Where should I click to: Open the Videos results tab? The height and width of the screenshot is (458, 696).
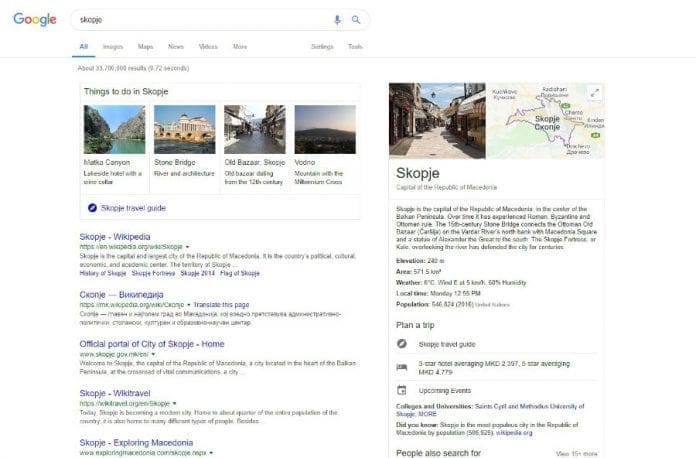pyautogui.click(x=207, y=46)
